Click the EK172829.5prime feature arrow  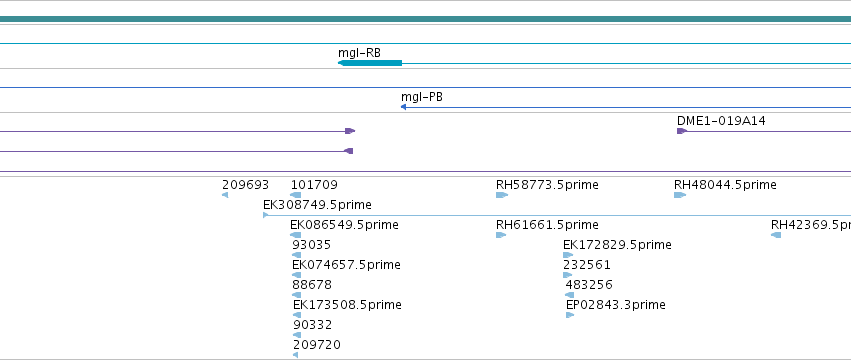pyautogui.click(x=568, y=255)
